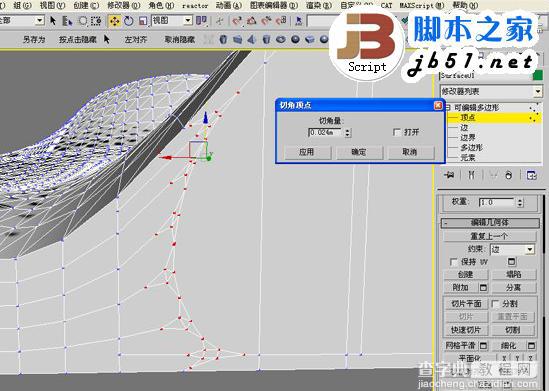Adjust the 权重 spinner arrows
Image resolution: width=549 pixels, height=391 pixels.
520,202
